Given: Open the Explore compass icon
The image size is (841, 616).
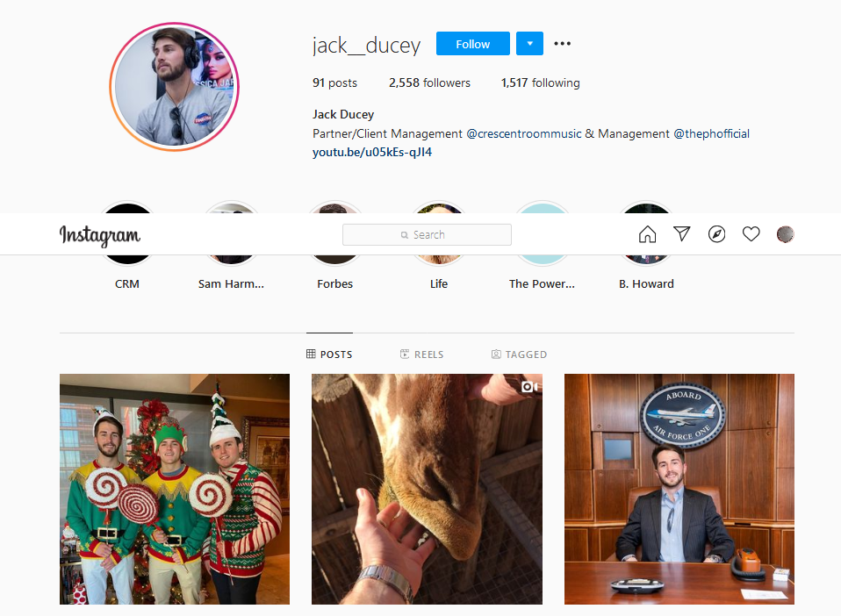Looking at the screenshot, I should (716, 234).
